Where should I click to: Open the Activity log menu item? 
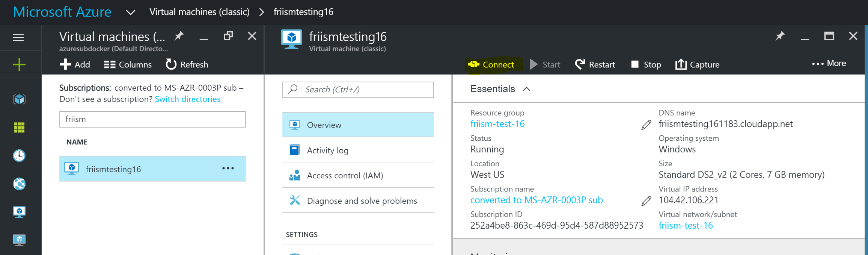(x=327, y=150)
